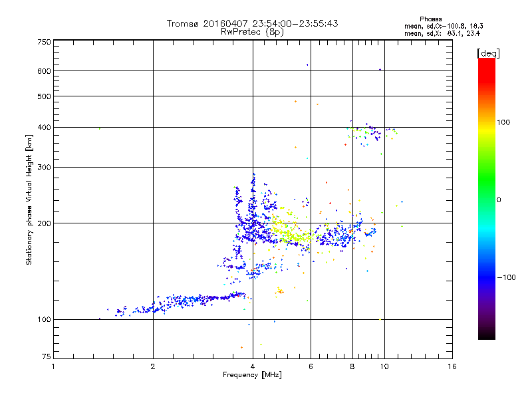Click the 'RwPretec (8p)' subtitle
Viewport: 532px width, 399px height.
pyautogui.click(x=252, y=32)
